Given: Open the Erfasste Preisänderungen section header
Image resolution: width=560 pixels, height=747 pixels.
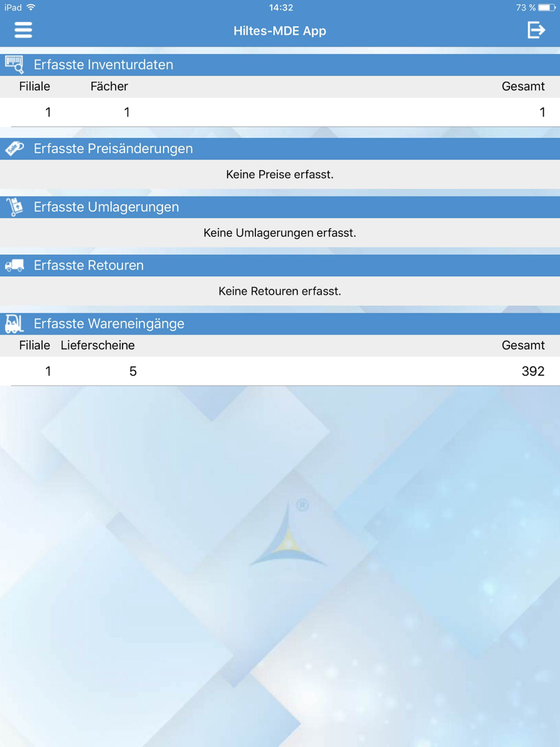Looking at the screenshot, I should 280,149.
